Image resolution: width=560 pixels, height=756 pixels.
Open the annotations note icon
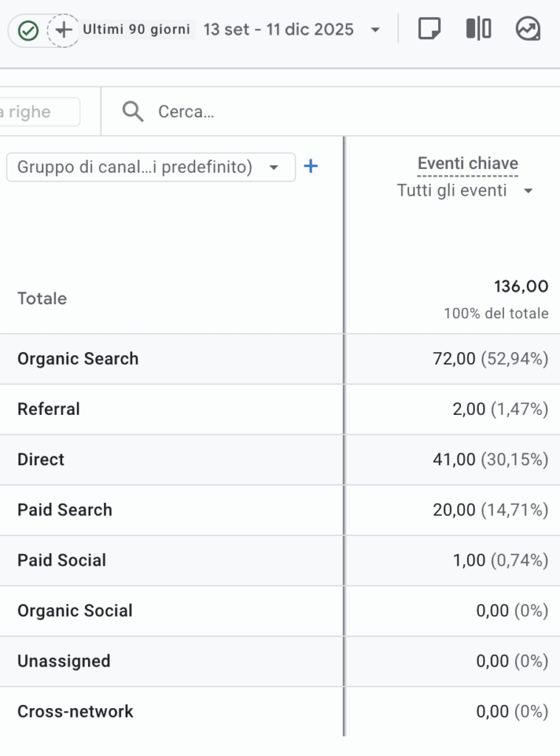[429, 30]
